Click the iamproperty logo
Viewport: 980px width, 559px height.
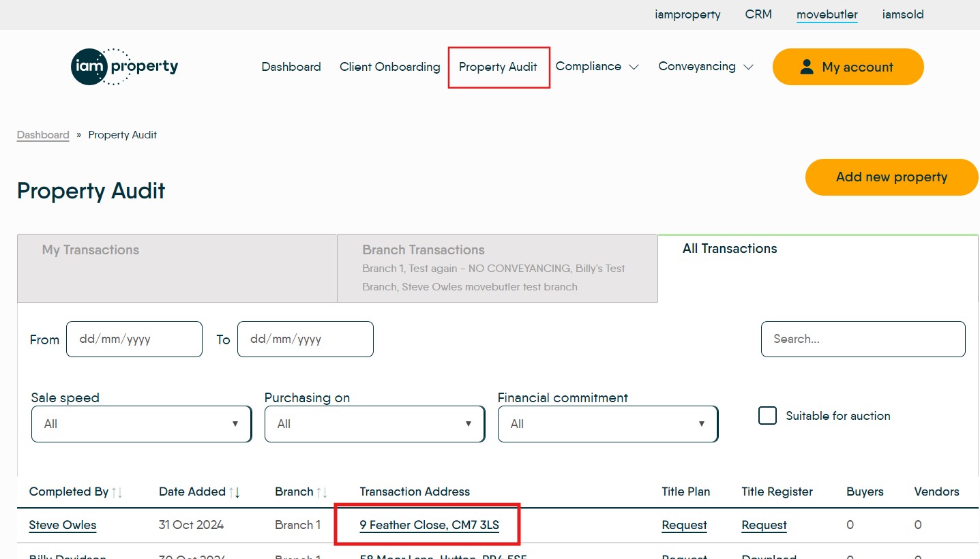click(x=124, y=67)
